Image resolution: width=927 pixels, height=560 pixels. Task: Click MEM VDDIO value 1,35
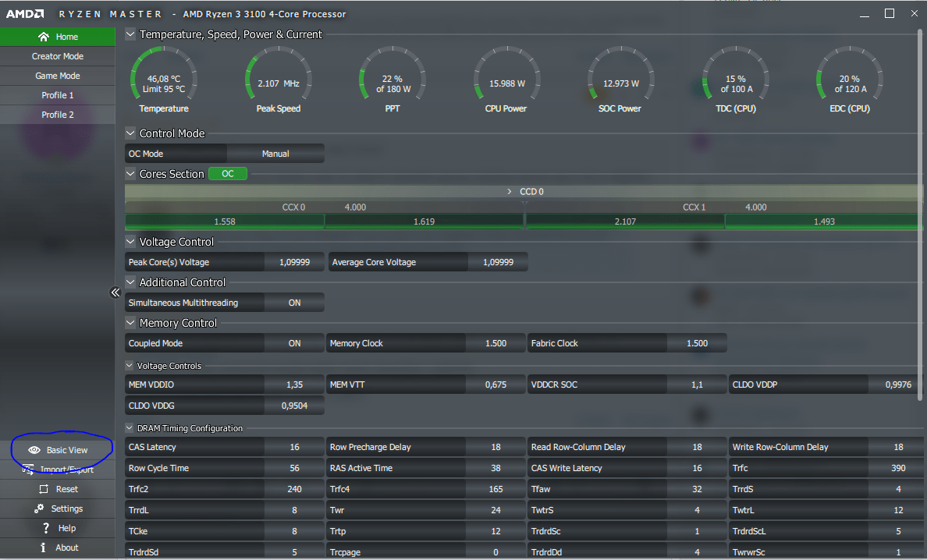pyautogui.click(x=294, y=385)
